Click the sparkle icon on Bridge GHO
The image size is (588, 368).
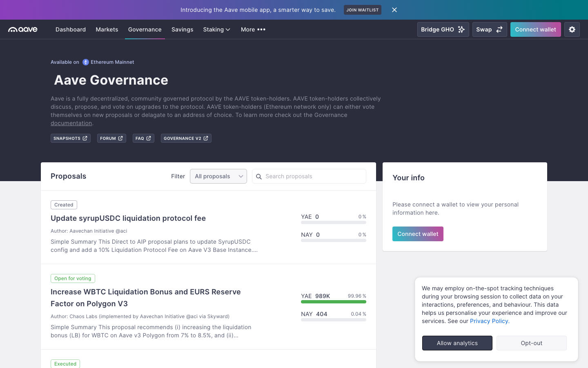tap(461, 29)
